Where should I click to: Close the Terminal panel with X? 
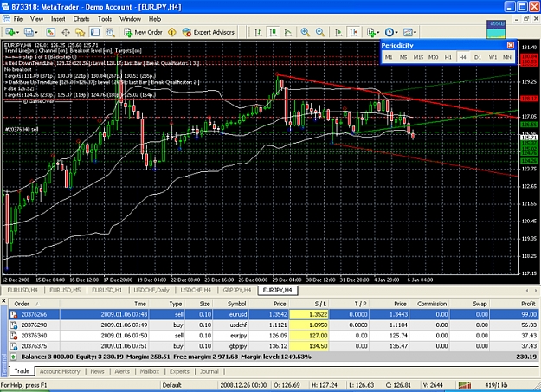click(x=3, y=301)
